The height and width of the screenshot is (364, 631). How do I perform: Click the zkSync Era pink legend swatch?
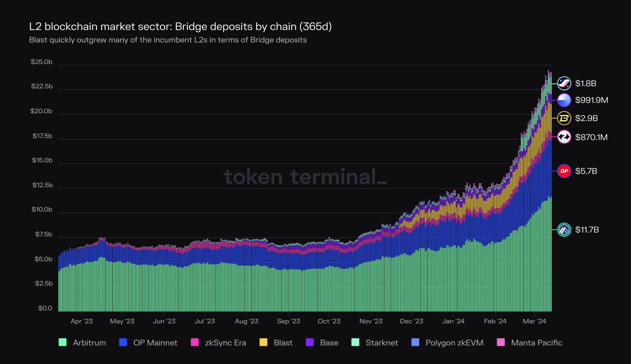(x=195, y=342)
